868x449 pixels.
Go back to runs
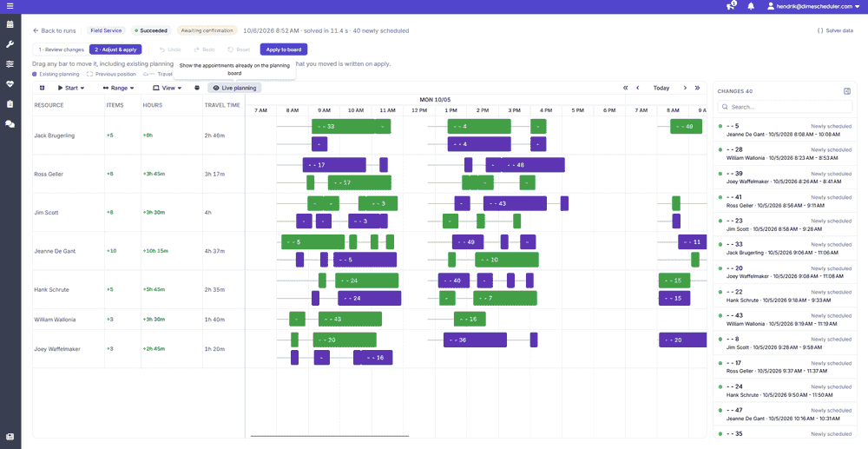coord(54,30)
